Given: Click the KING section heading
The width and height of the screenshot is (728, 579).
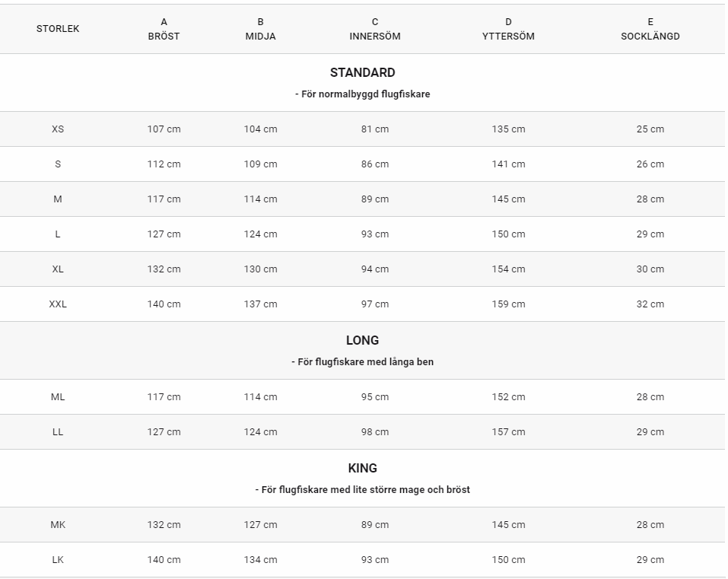Looking at the screenshot, I should [362, 469].
